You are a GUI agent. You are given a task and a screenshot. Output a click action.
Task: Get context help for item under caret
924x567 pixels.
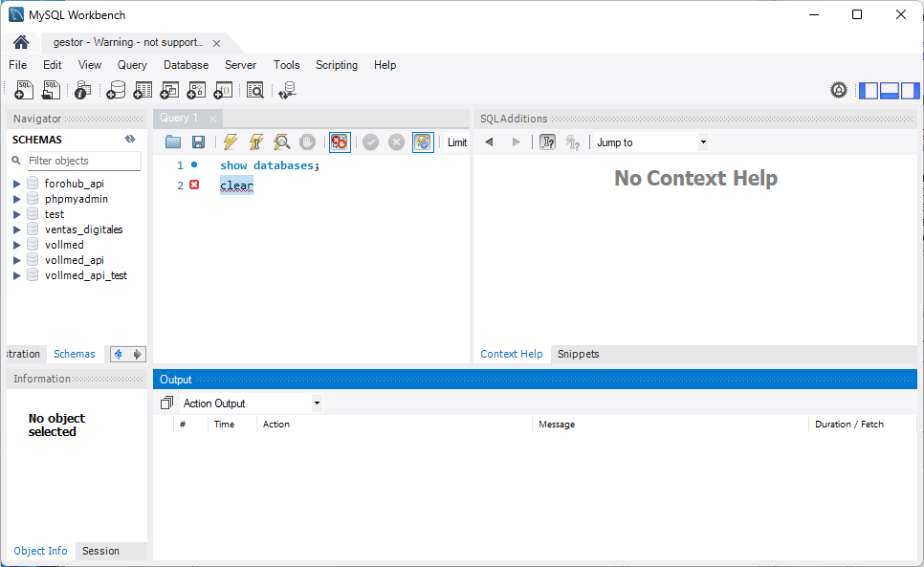pyautogui.click(x=573, y=142)
